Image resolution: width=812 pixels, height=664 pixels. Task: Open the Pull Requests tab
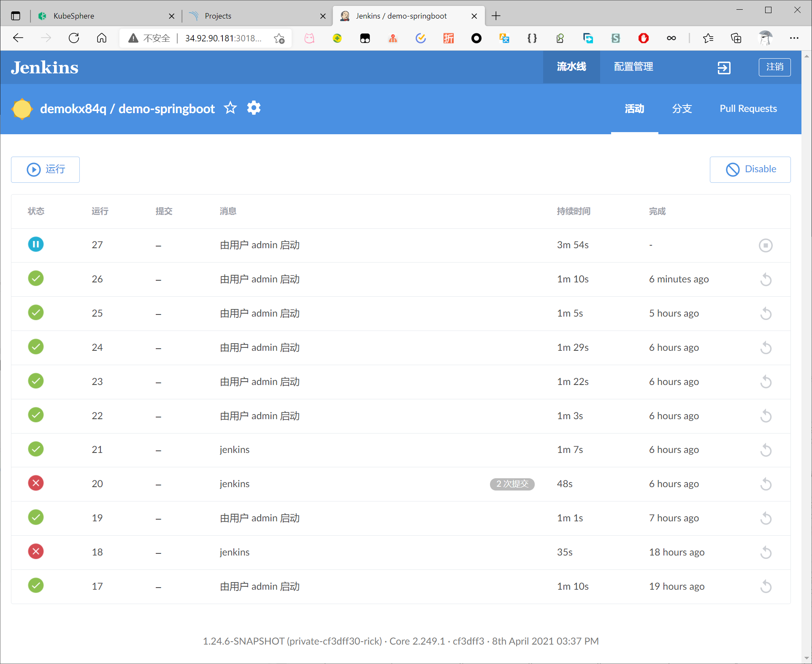pos(748,109)
